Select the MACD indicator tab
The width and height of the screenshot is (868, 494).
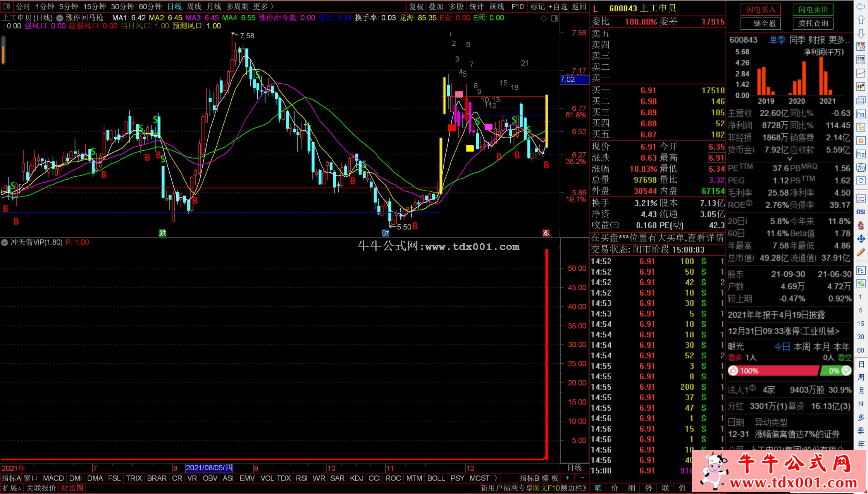(x=53, y=478)
